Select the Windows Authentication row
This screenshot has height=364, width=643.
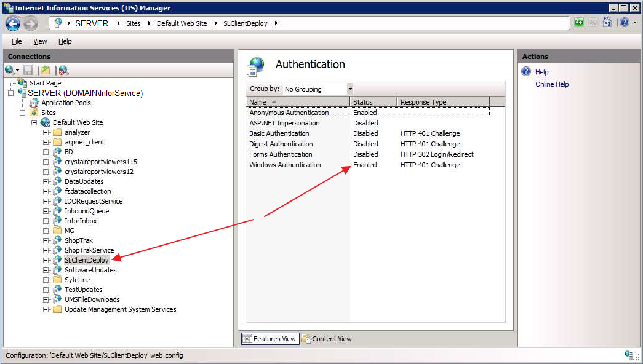pos(369,165)
